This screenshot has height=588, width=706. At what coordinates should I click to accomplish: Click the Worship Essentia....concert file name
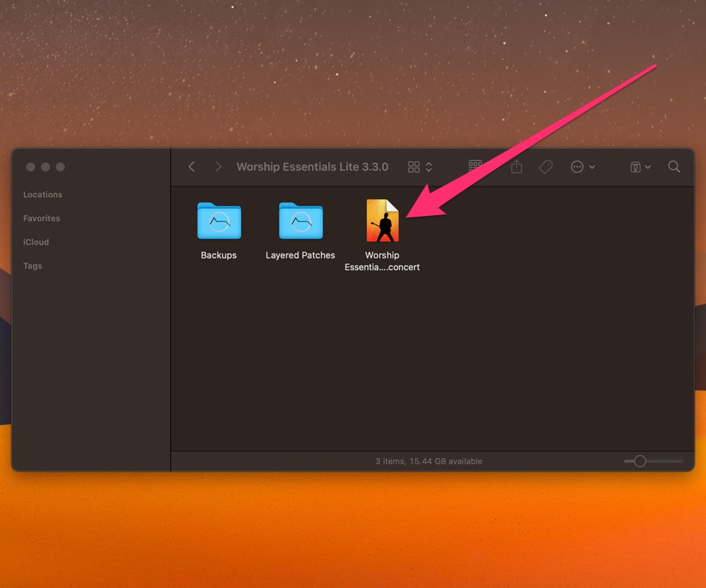coord(382,261)
